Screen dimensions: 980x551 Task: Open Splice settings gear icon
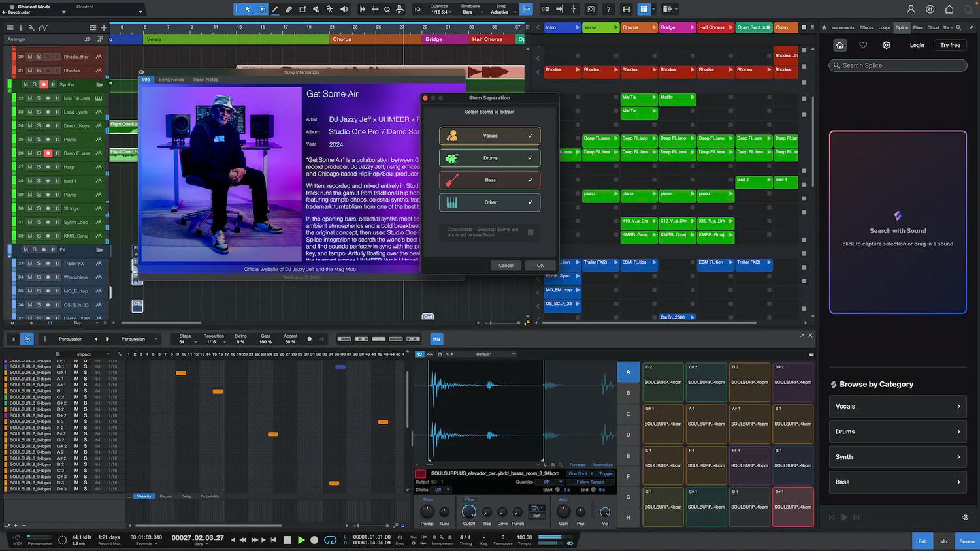coord(887,45)
